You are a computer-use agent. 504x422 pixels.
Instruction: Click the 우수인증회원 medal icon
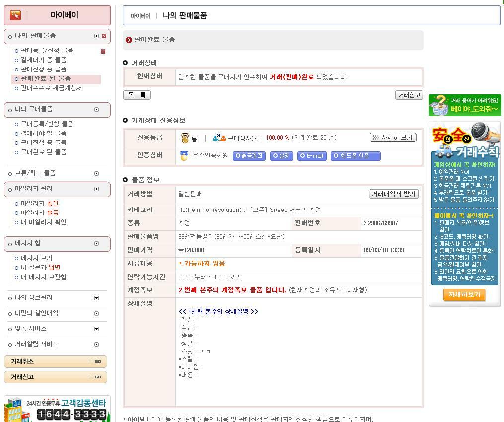point(184,154)
